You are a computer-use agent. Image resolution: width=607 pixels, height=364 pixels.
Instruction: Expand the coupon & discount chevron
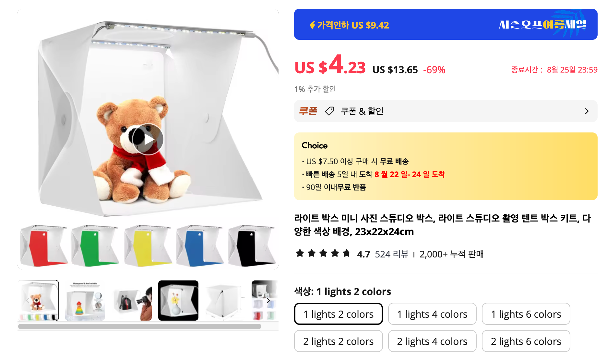click(x=587, y=111)
